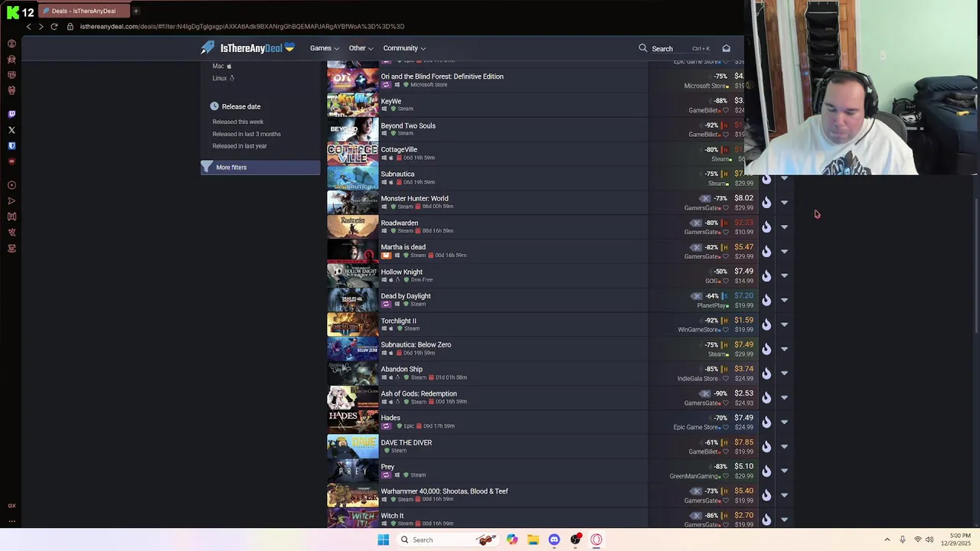Expand the dropdown arrow for Ash of Gods: Redemption
Image resolution: width=980 pixels, height=551 pixels.
[784, 398]
